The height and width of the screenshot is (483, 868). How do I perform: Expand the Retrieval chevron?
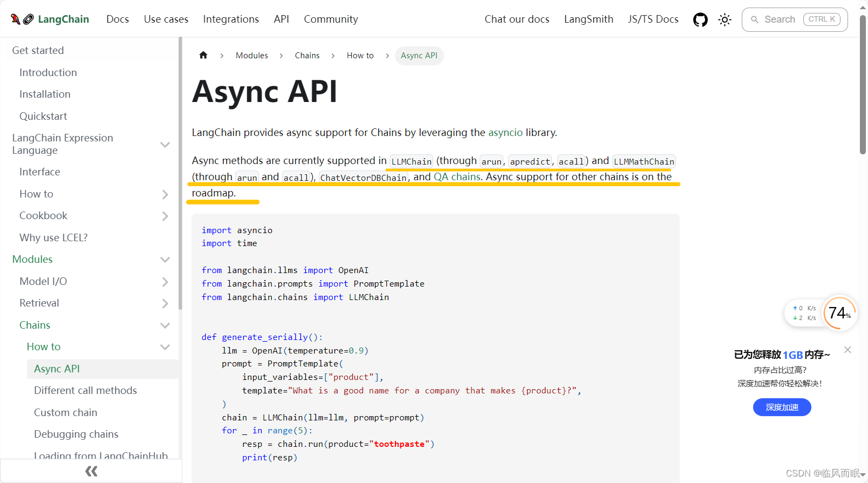click(x=165, y=303)
